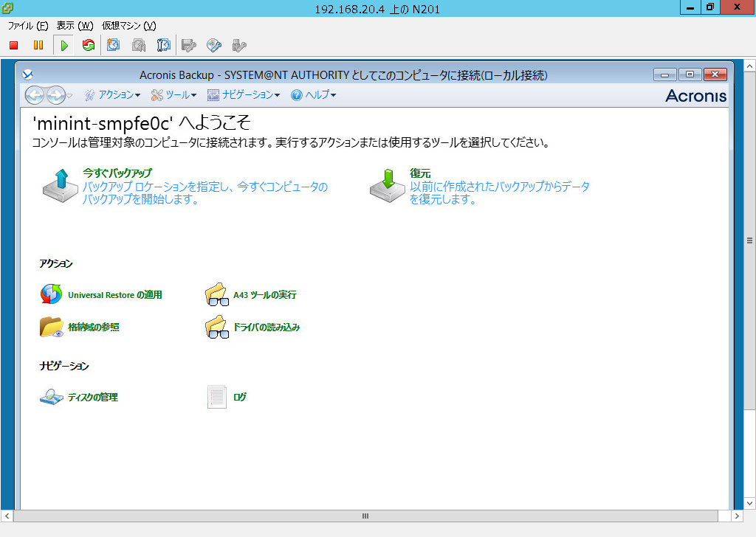The height and width of the screenshot is (537, 756).
Task: Restore down the N201 console window
Action: click(710, 7)
